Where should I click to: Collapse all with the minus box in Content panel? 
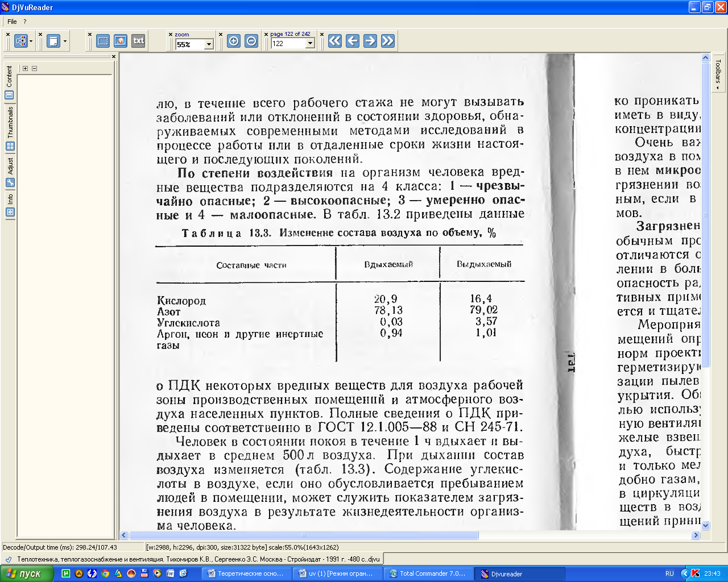coord(34,68)
